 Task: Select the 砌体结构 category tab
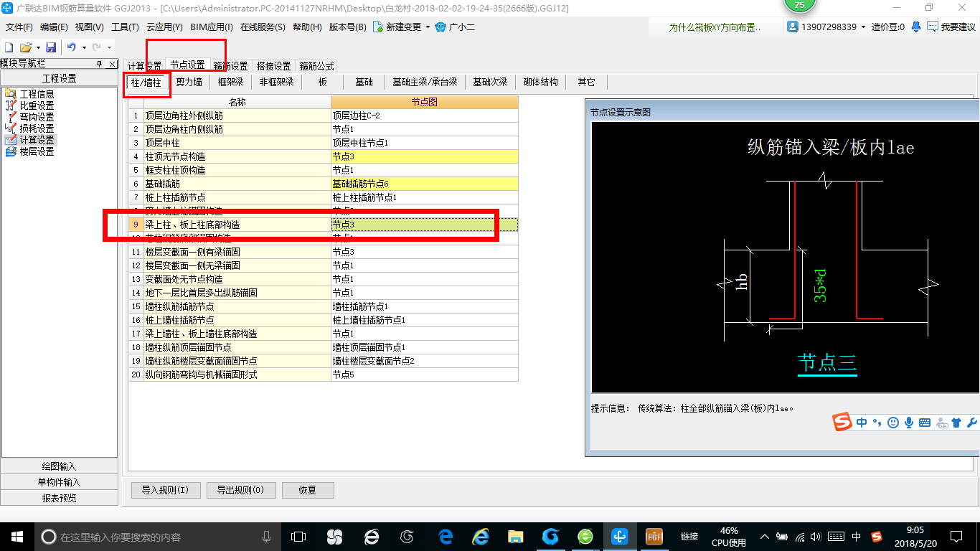(541, 82)
